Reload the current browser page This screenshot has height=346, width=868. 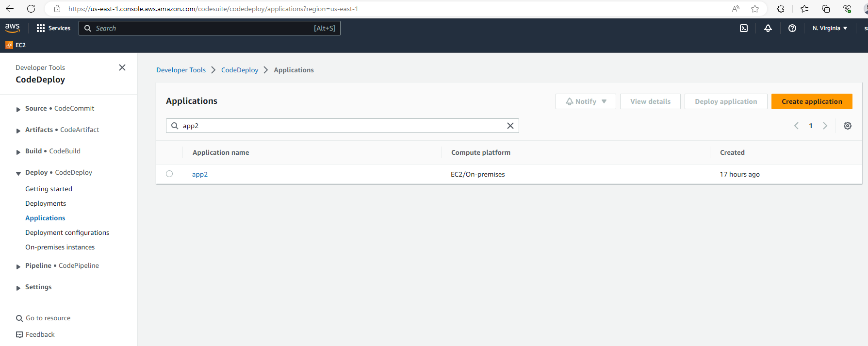tap(31, 9)
